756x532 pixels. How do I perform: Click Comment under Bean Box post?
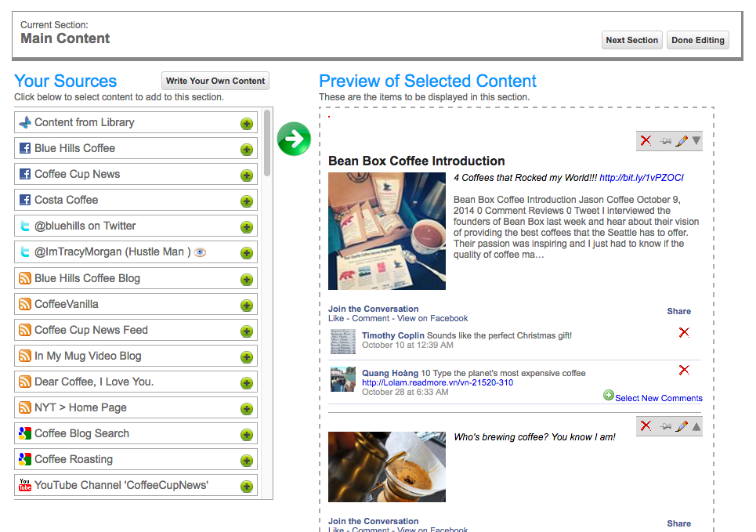371,318
